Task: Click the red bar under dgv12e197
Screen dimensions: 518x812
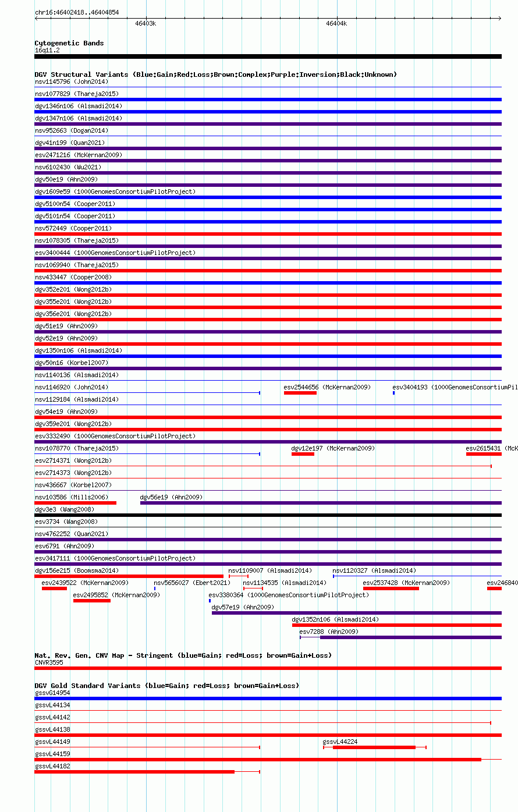Action: tap(303, 454)
